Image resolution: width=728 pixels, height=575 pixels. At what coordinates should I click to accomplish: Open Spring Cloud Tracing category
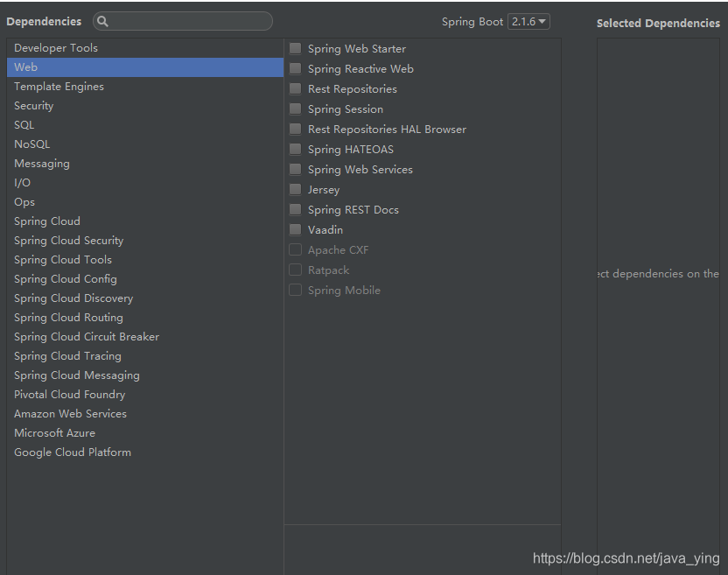pos(145,356)
